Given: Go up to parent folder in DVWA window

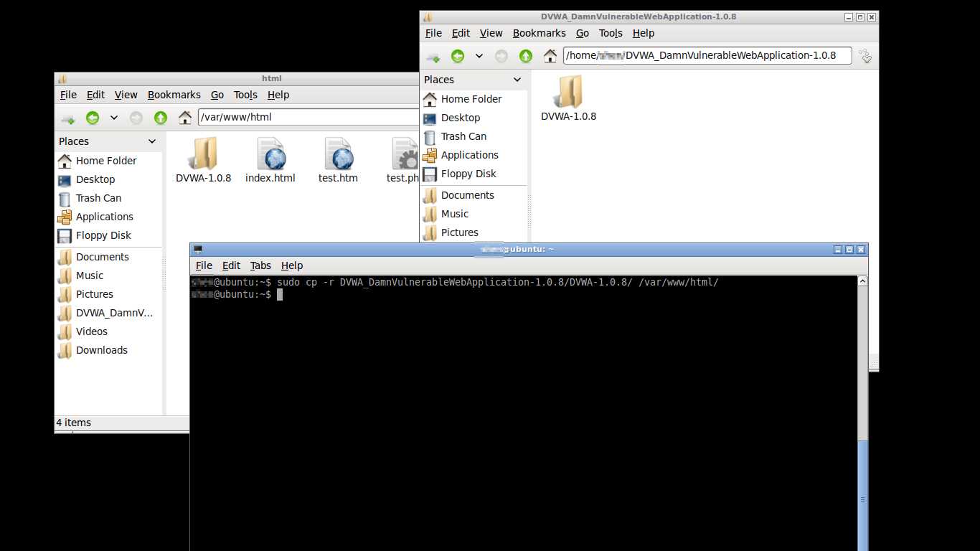Looking at the screenshot, I should [526, 56].
